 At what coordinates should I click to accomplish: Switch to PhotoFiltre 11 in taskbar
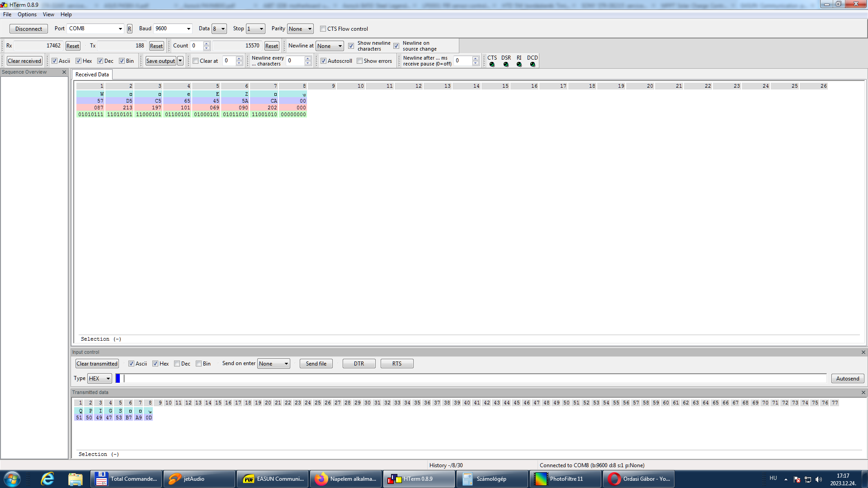coord(565,479)
